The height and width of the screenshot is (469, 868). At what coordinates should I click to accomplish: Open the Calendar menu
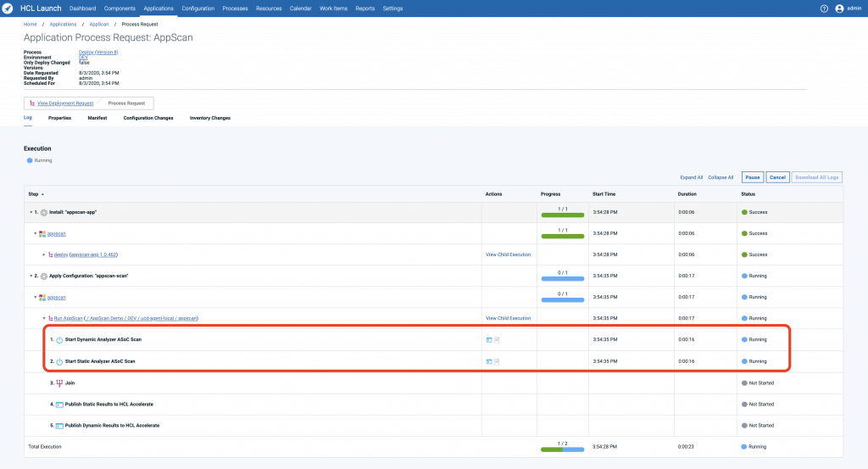click(x=301, y=8)
